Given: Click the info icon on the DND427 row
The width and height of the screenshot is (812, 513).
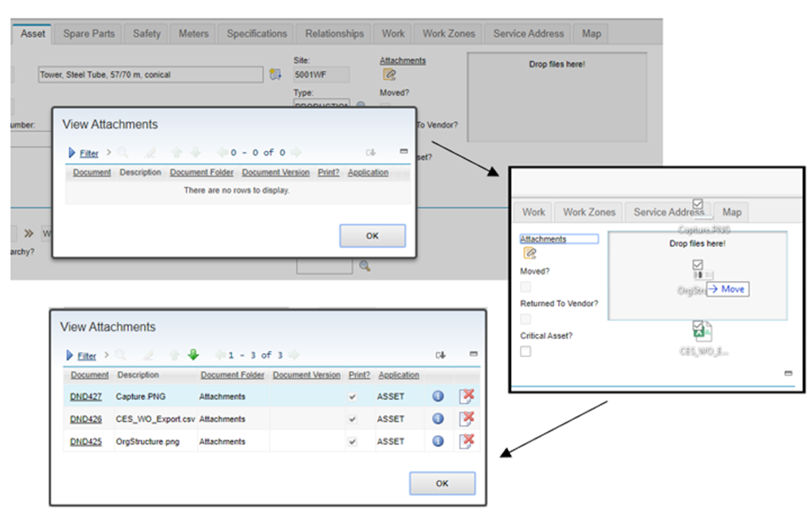Looking at the screenshot, I should click(437, 395).
